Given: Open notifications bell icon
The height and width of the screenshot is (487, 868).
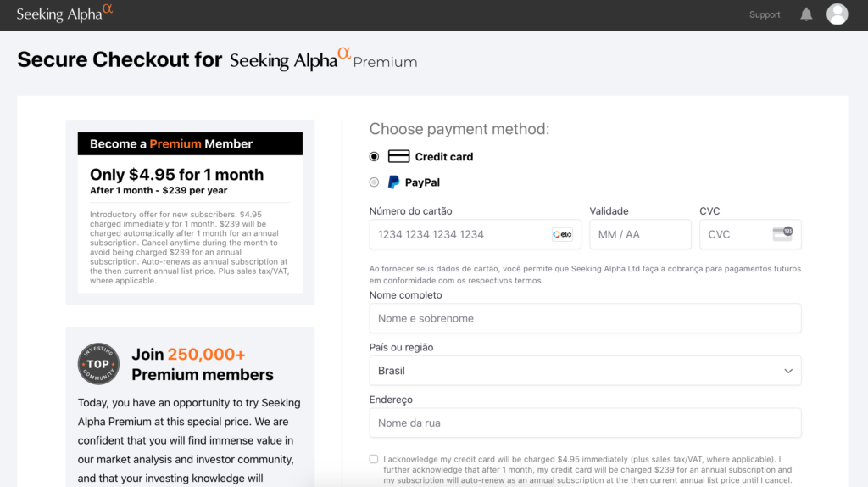Looking at the screenshot, I should pos(806,14).
